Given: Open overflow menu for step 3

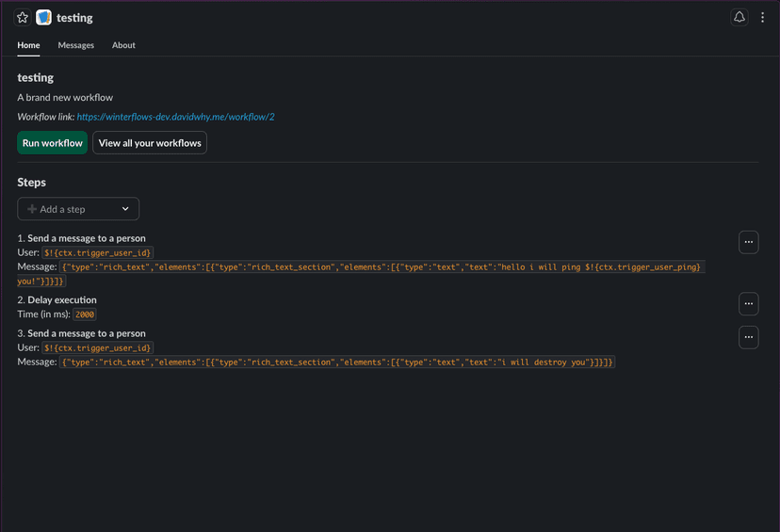Looking at the screenshot, I should tap(748, 337).
